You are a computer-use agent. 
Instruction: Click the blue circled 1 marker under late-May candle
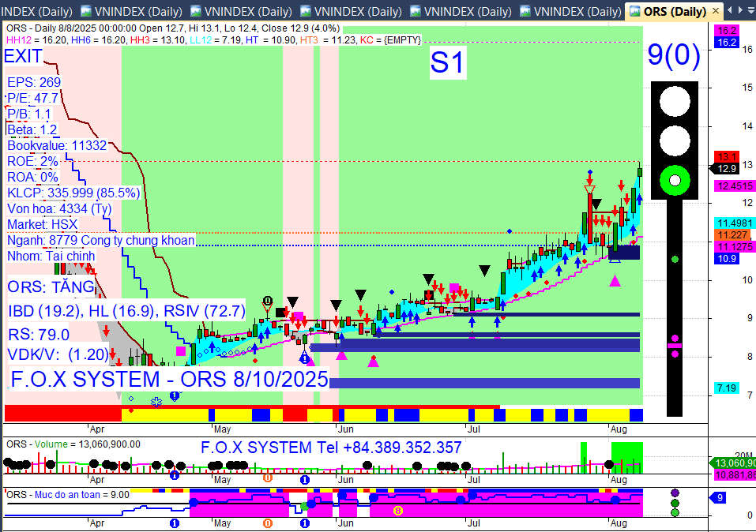pos(304,359)
